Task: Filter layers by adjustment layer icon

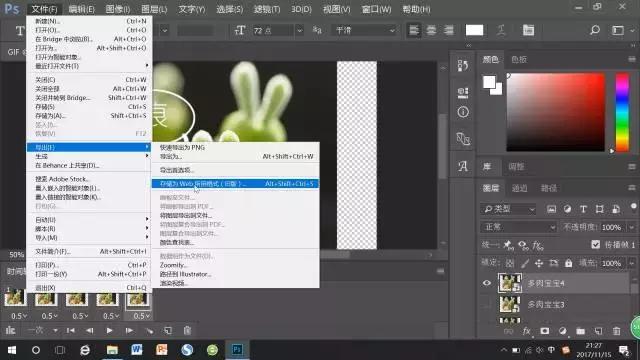Action: 567,209
